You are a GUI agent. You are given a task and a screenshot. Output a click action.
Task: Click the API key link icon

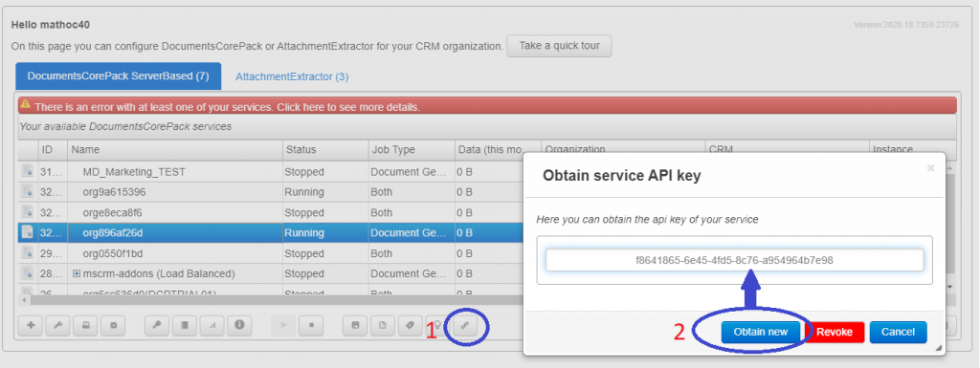pos(465,325)
